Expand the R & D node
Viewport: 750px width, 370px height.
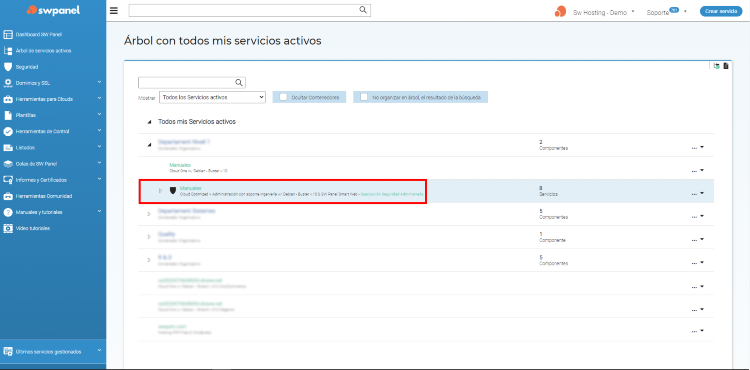pyautogui.click(x=150, y=260)
